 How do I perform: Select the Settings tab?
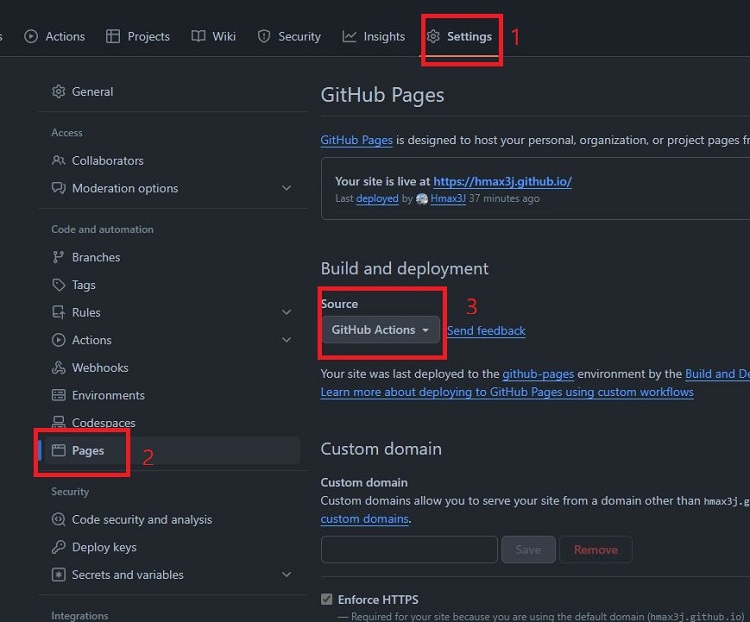[459, 36]
